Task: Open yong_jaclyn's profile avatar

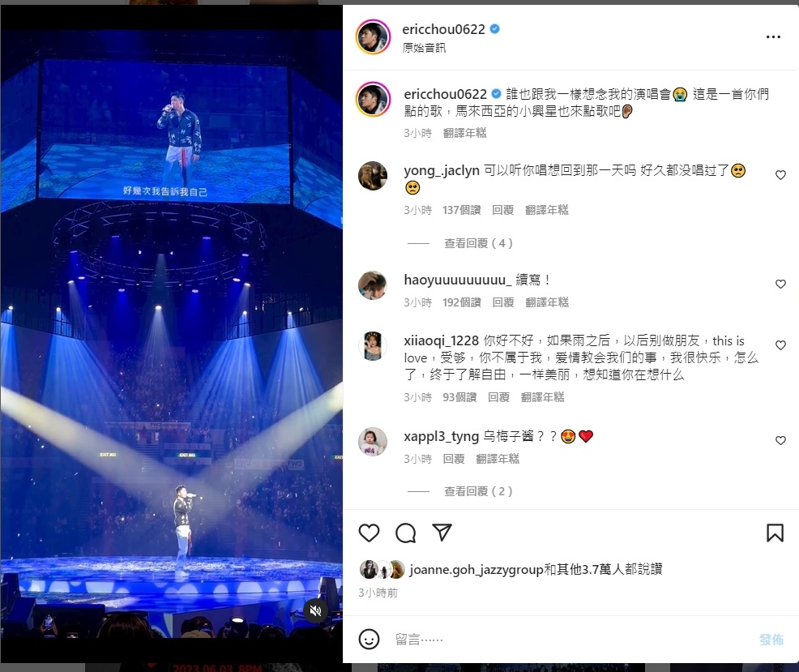Action: click(373, 176)
